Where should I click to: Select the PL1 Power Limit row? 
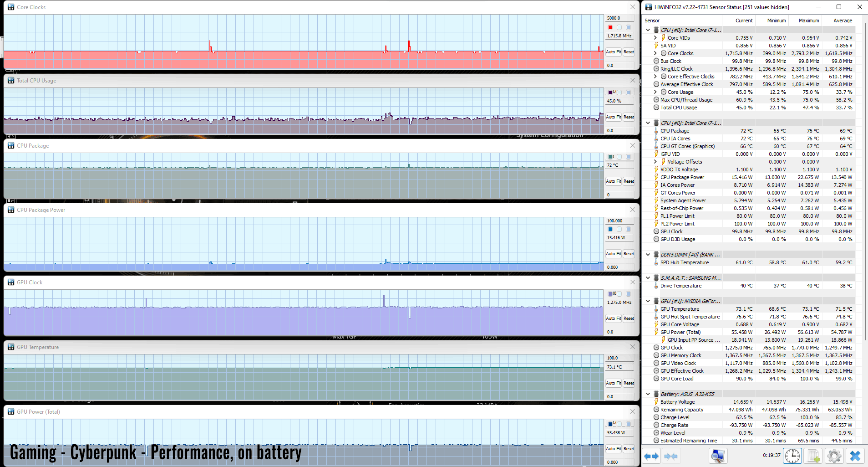pos(749,216)
